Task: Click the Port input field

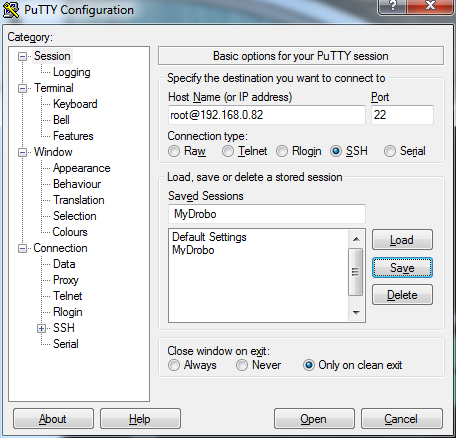Action: pyautogui.click(x=402, y=115)
